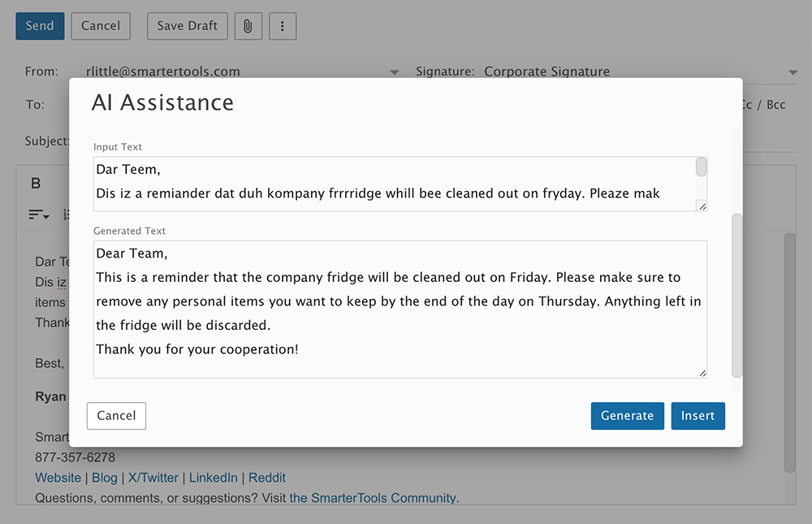The image size is (812, 524).
Task: Expand the Signature dropdown arrow
Action: tap(793, 72)
